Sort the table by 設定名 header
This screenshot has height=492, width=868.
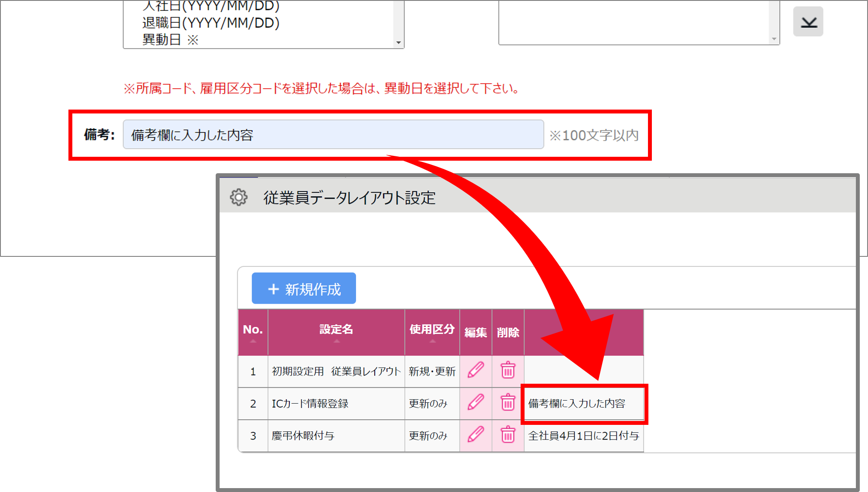(336, 333)
